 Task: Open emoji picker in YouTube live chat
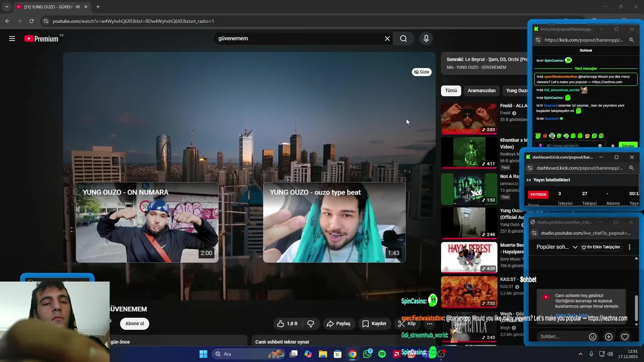pos(593,337)
